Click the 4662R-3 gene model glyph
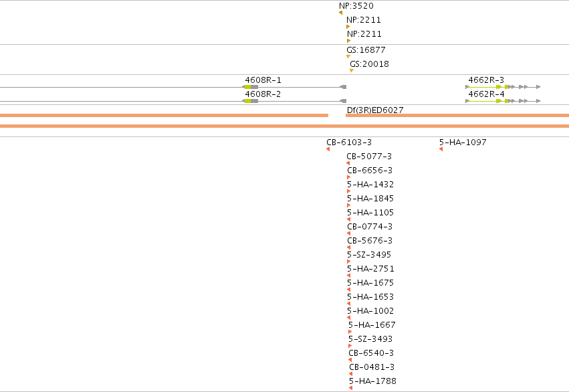Image resolution: width=569 pixels, height=392 pixels. click(503, 87)
